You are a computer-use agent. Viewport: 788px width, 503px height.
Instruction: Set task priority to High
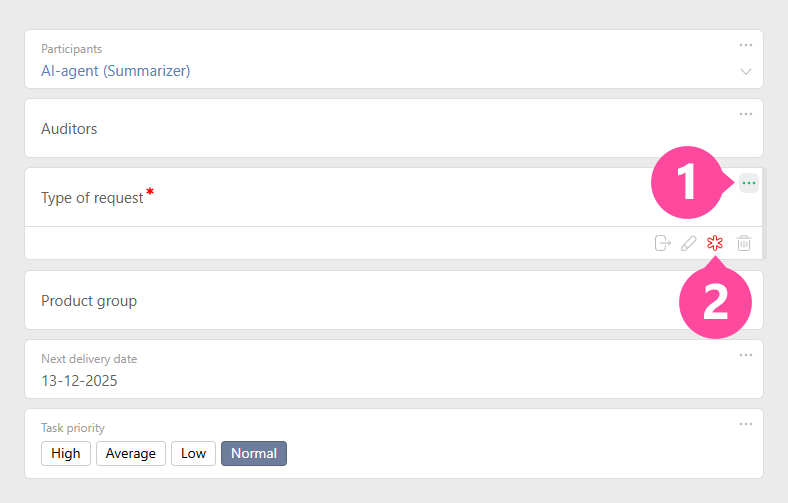pos(66,453)
